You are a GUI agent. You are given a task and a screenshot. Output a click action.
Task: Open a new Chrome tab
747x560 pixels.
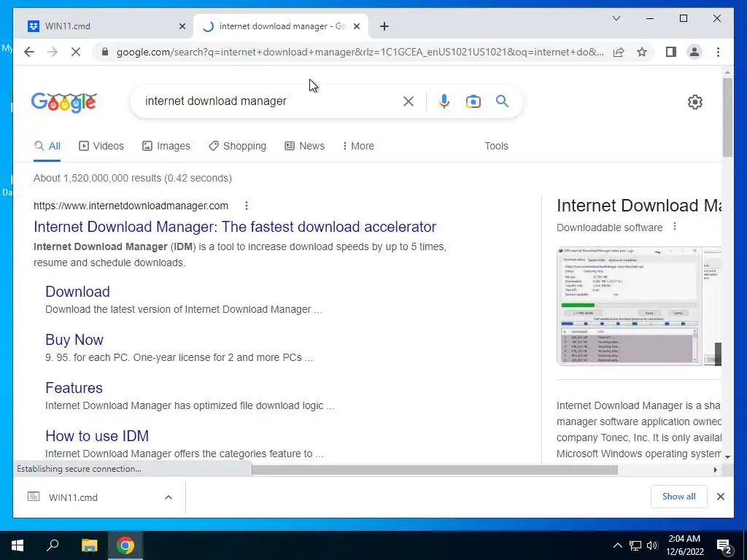(384, 26)
